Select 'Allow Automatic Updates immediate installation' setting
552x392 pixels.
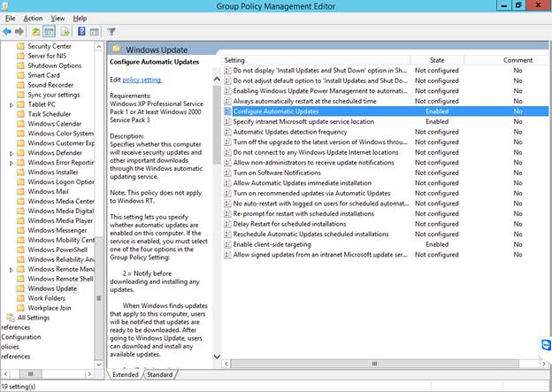pos(302,183)
